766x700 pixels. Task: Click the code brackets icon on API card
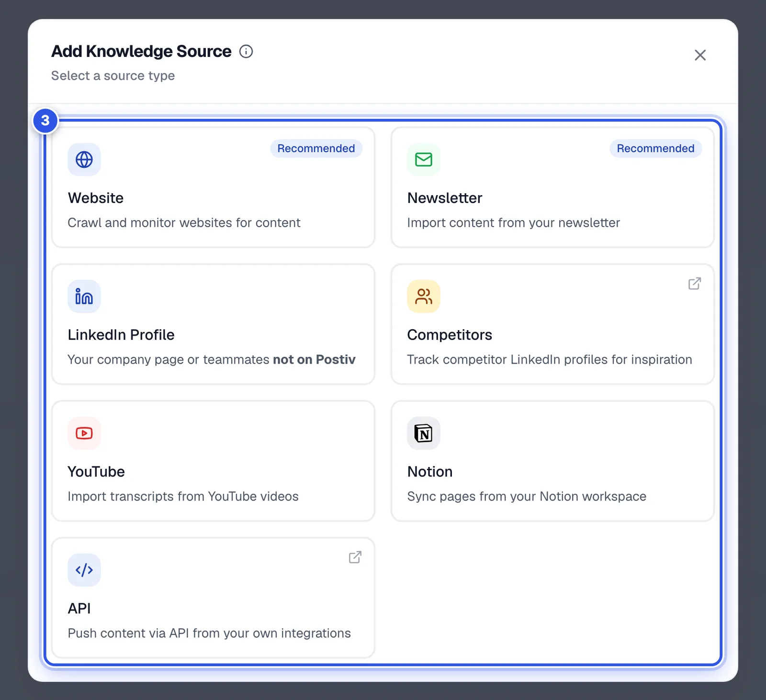84,570
